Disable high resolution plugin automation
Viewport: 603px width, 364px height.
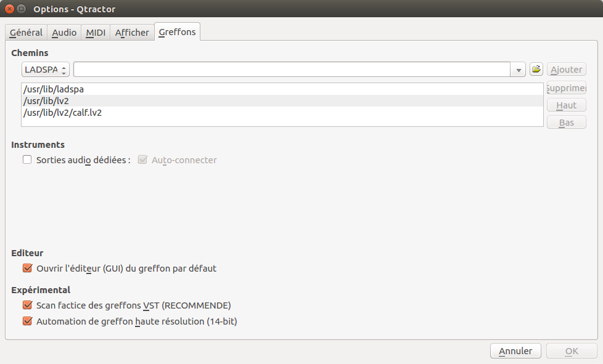tap(27, 321)
